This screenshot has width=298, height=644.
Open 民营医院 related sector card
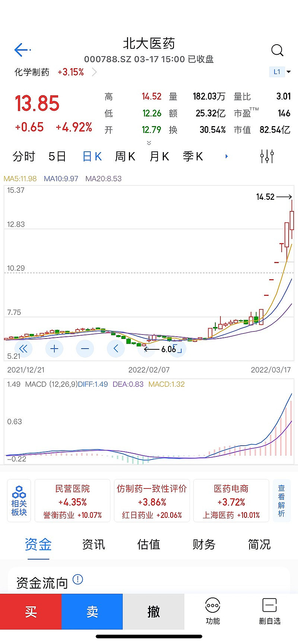[73, 501]
